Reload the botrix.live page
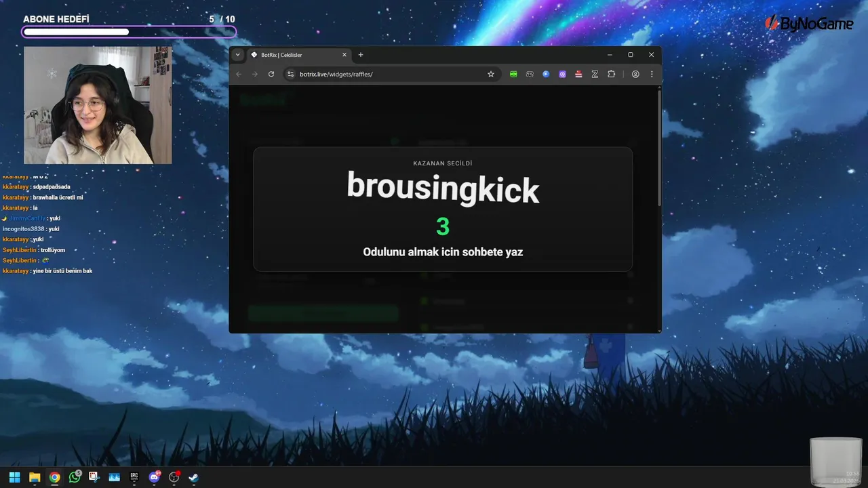Image resolution: width=868 pixels, height=488 pixels. [271, 74]
